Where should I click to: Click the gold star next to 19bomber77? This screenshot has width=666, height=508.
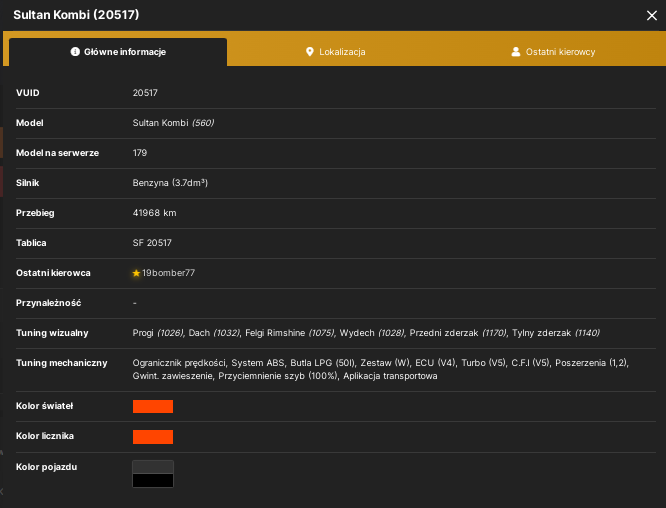136,273
